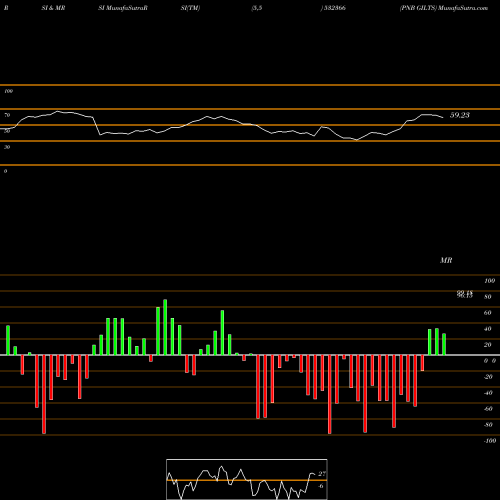This screenshot has height=500, width=500.
Task: Click the SI & MR header text
Action: [53, 8]
